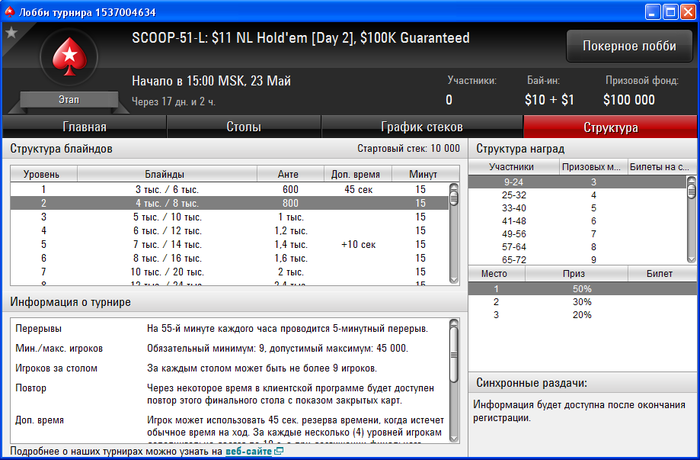
Task: Click tournament info scrollbar up arrow
Action: pos(454,323)
